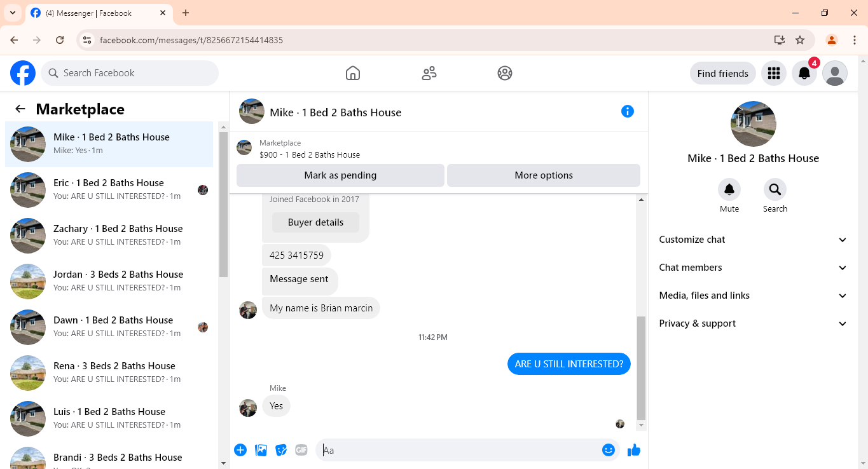Viewport: 868px width, 469px height.
Task: Open the Chrome profile icon
Action: coord(831,40)
